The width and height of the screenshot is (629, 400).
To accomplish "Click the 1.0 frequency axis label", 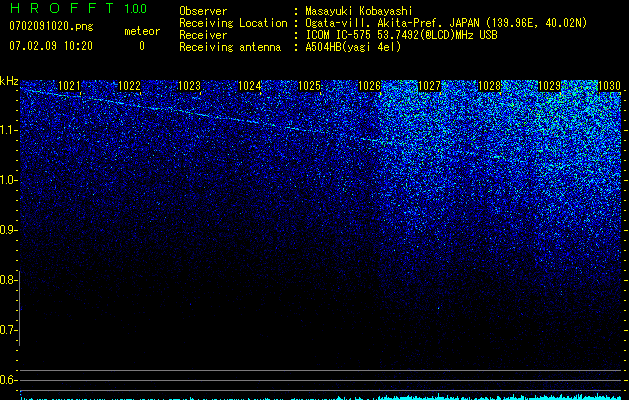I will click(x=9, y=180).
